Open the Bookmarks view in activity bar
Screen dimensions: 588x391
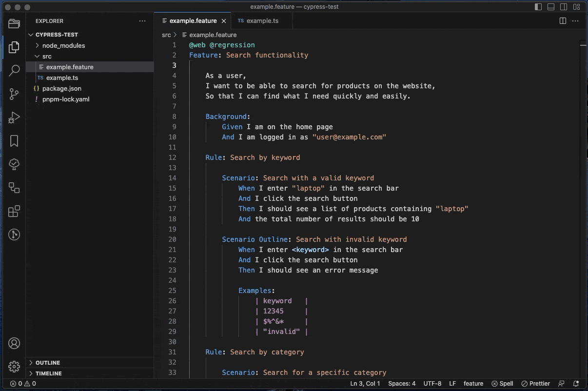pos(14,141)
